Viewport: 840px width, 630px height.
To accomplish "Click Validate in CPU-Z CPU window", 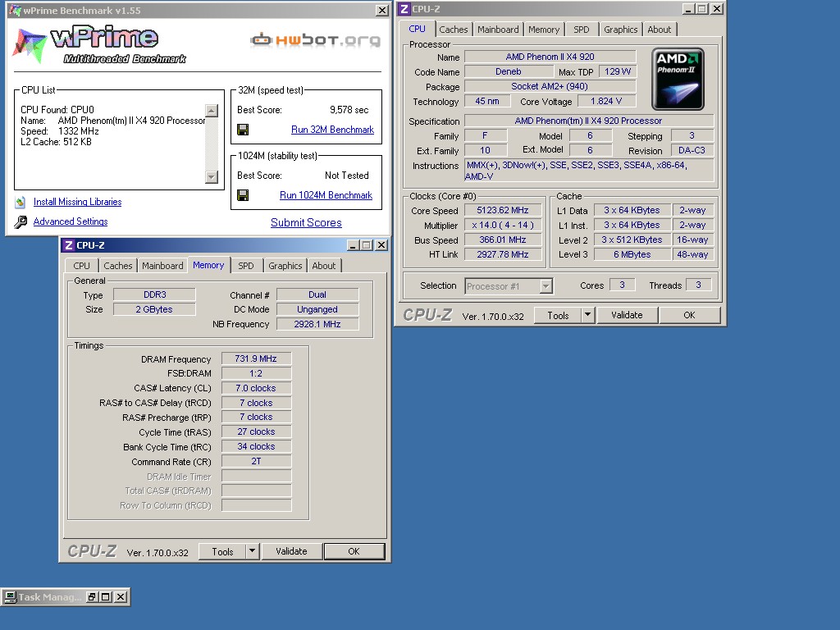I will click(x=627, y=315).
